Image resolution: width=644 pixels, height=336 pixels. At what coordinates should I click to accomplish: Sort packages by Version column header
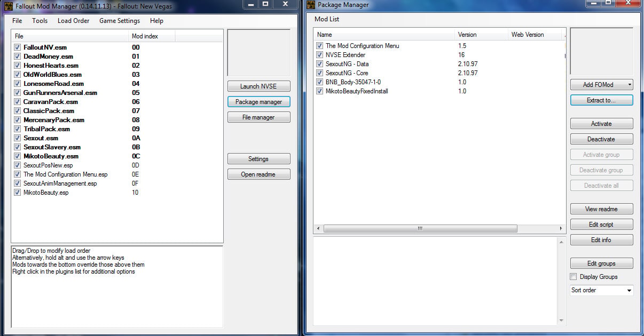[482, 35]
